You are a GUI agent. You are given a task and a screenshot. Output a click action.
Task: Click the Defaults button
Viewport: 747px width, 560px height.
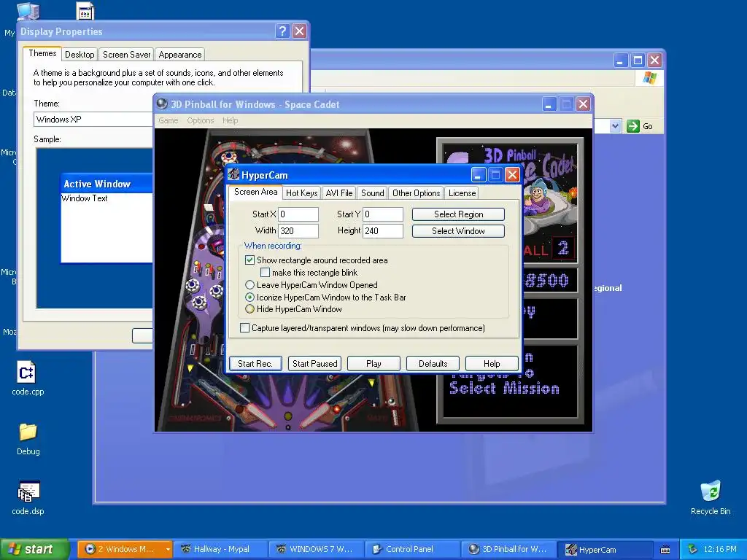(x=433, y=363)
